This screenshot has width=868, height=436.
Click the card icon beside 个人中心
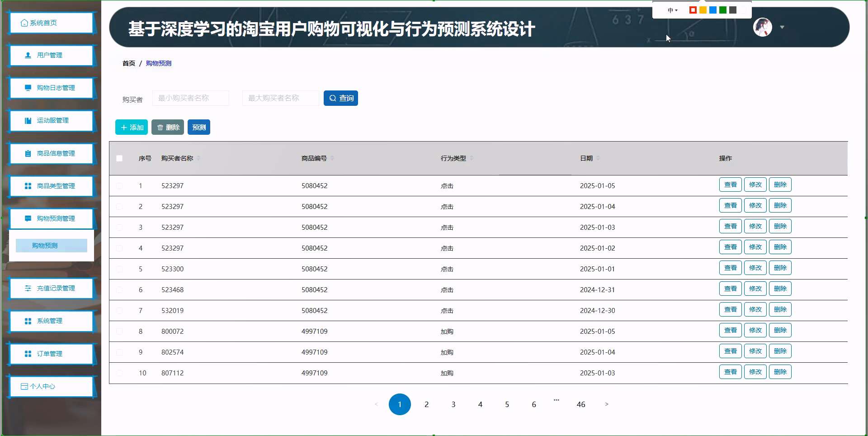[24, 386]
